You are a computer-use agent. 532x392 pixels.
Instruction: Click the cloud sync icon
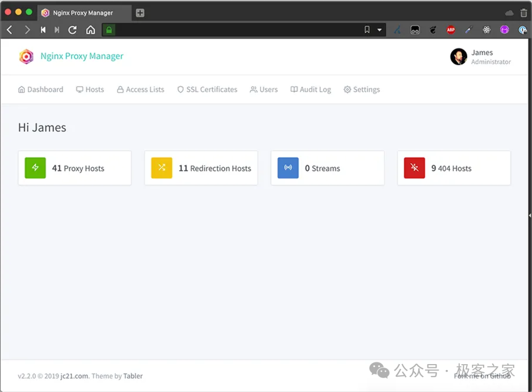(x=509, y=13)
